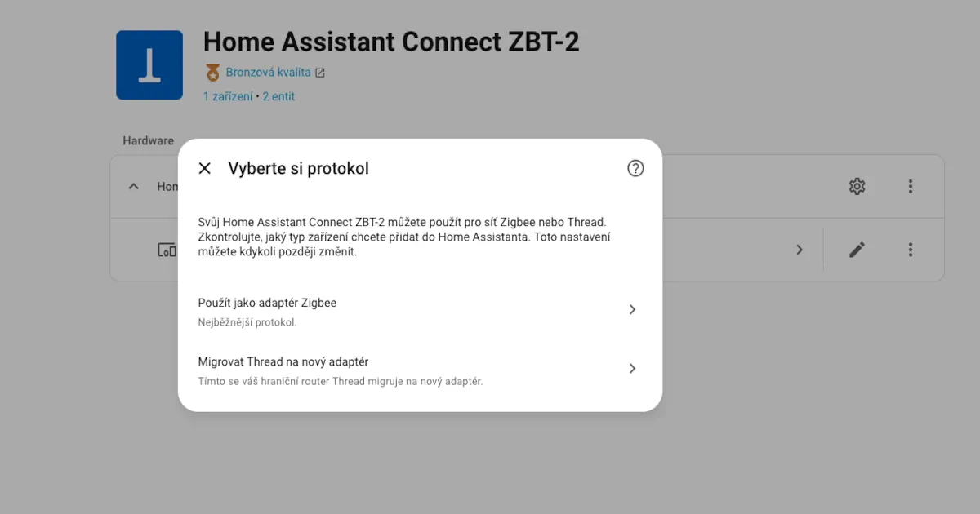Click the Hardware section label
The height and width of the screenshot is (514, 980).
(148, 140)
